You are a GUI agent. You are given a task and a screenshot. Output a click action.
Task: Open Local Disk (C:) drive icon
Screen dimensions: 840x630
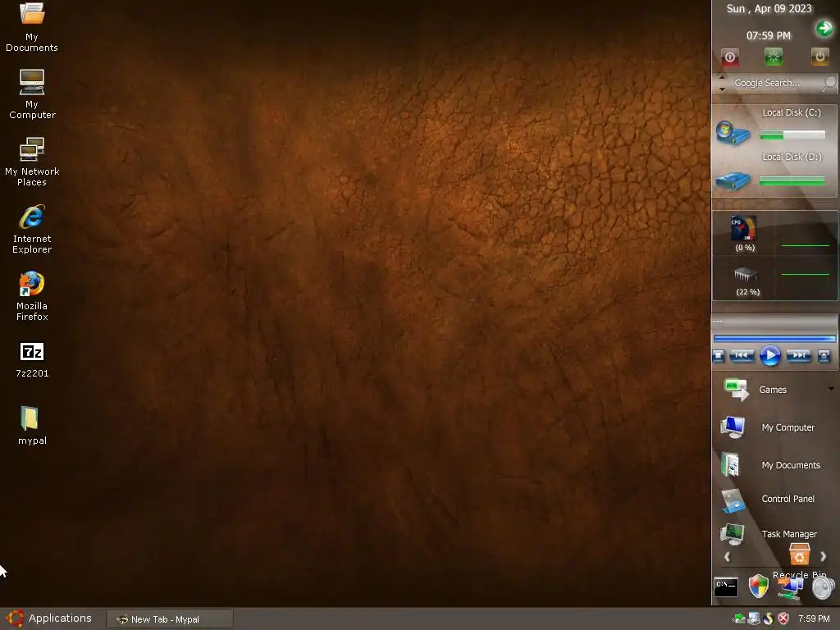click(733, 133)
